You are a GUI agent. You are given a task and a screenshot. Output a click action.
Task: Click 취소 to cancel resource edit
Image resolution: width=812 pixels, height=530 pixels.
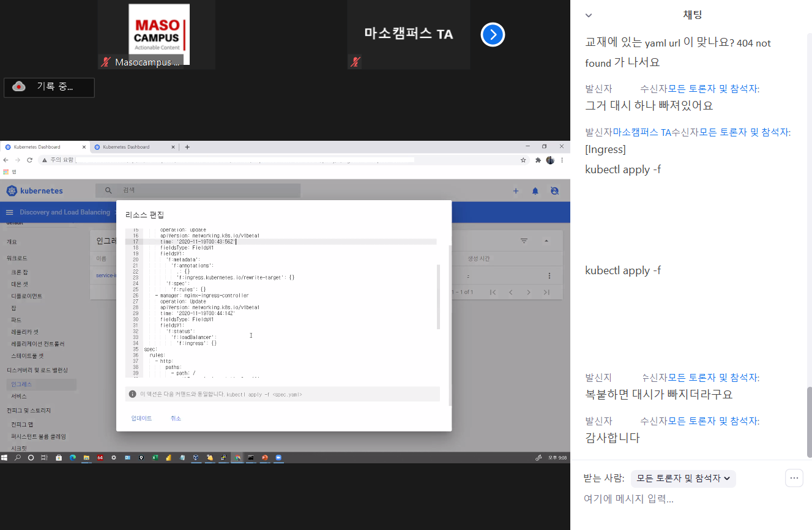pos(176,419)
